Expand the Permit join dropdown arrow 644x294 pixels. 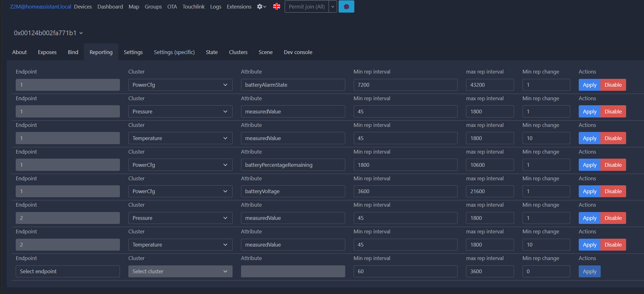point(333,7)
